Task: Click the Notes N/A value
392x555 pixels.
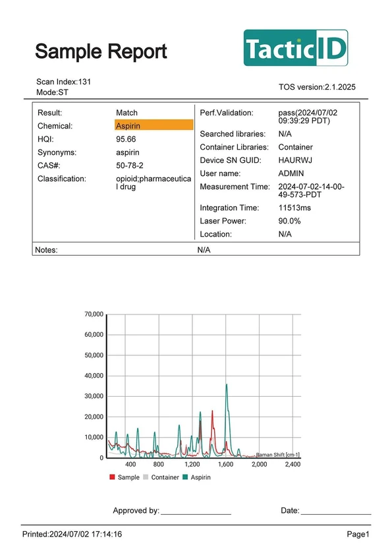Action: (204, 250)
